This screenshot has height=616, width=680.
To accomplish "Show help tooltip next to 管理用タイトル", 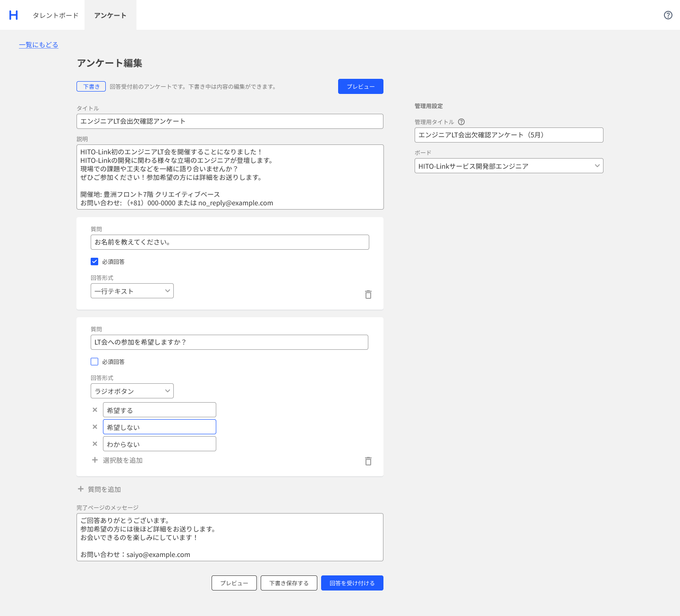I will point(461,122).
